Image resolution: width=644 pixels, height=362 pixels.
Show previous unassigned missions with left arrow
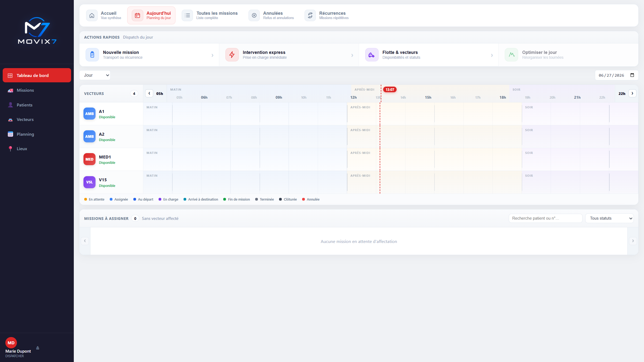(x=85, y=241)
